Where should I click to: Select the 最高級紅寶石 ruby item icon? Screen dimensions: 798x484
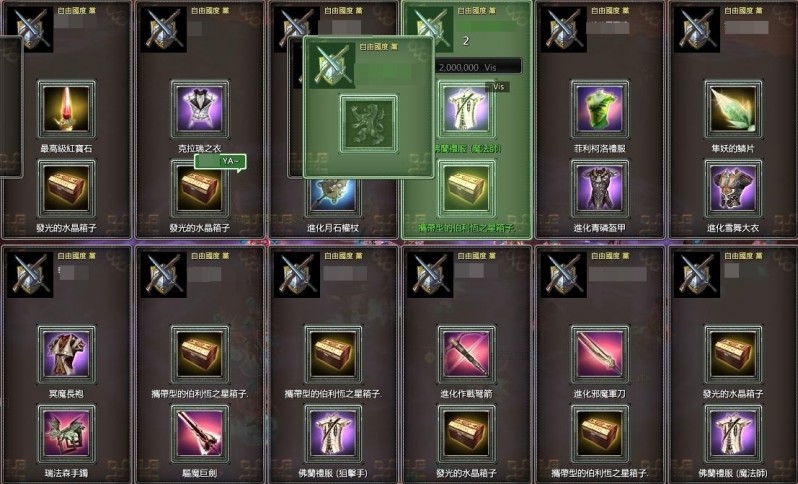(66, 108)
